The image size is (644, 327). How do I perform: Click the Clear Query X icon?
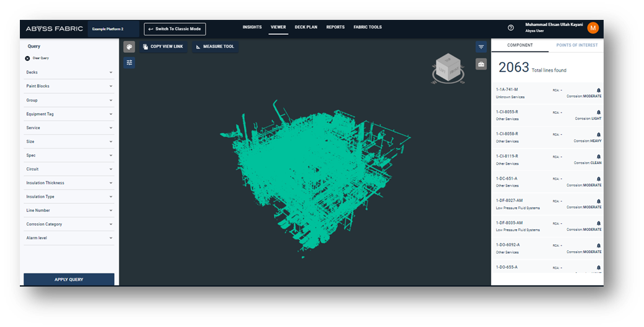tap(27, 58)
